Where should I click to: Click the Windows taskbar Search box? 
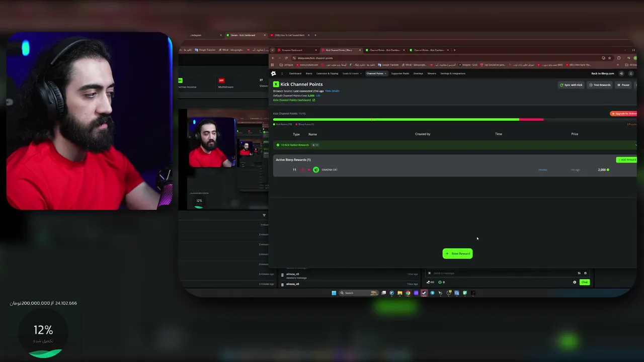click(x=358, y=293)
